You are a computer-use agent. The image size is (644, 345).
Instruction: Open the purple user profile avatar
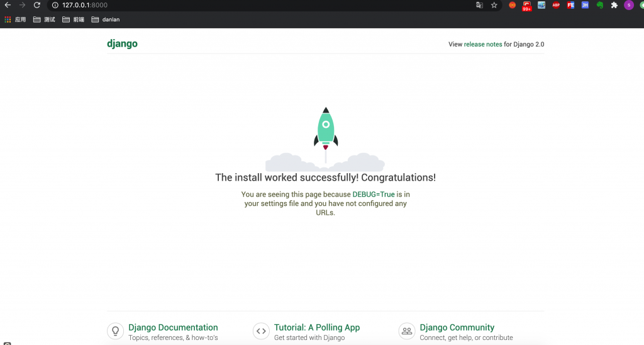[x=628, y=5]
